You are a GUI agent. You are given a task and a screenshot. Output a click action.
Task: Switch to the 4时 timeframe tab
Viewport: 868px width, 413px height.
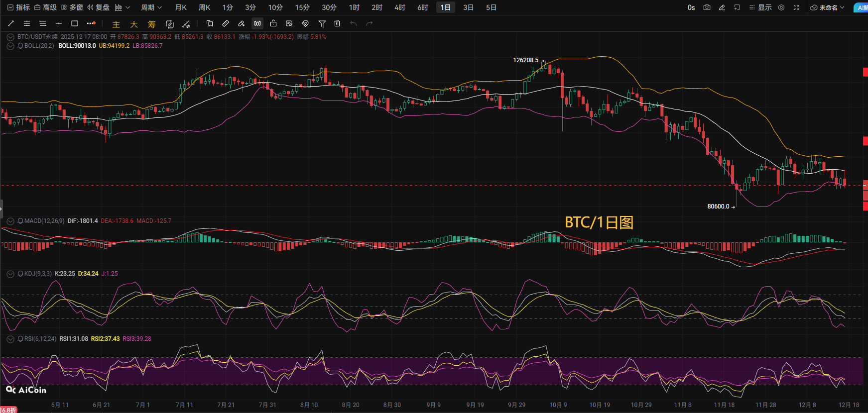pyautogui.click(x=399, y=7)
